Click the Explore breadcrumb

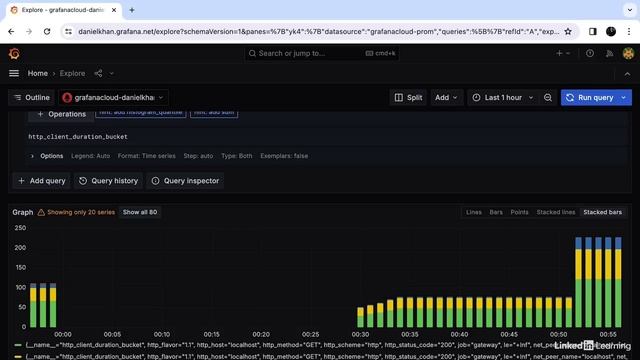coord(72,73)
